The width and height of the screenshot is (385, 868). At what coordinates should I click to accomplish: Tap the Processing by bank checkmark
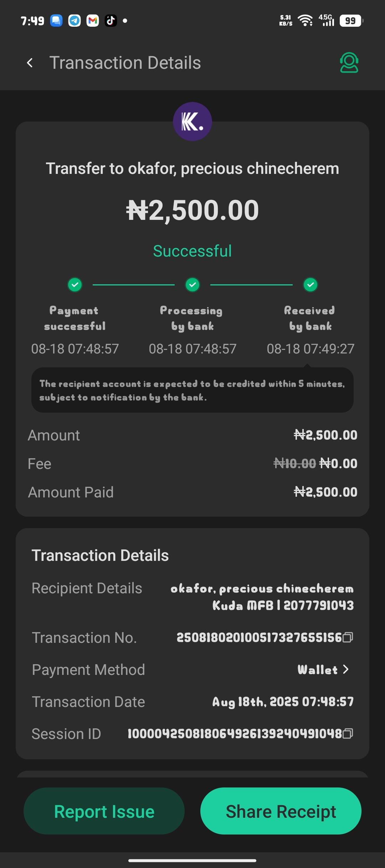point(192,285)
